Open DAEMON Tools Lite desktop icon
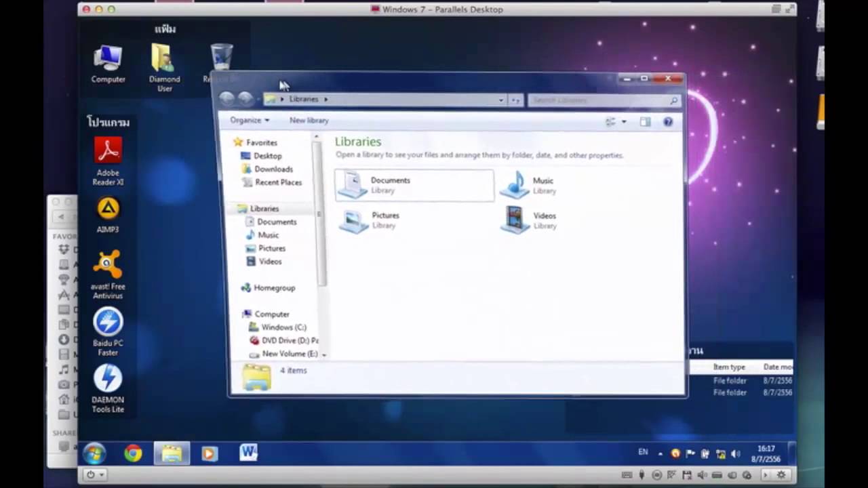The width and height of the screenshot is (868, 488). (x=108, y=388)
